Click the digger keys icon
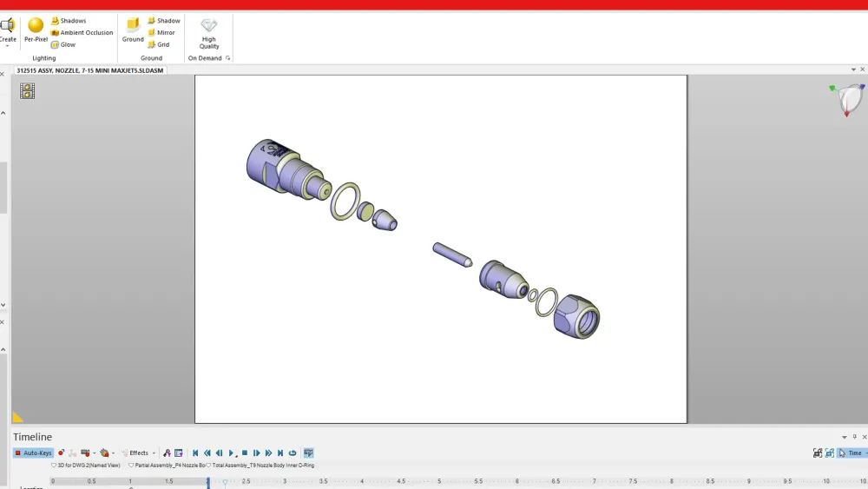 tap(104, 453)
